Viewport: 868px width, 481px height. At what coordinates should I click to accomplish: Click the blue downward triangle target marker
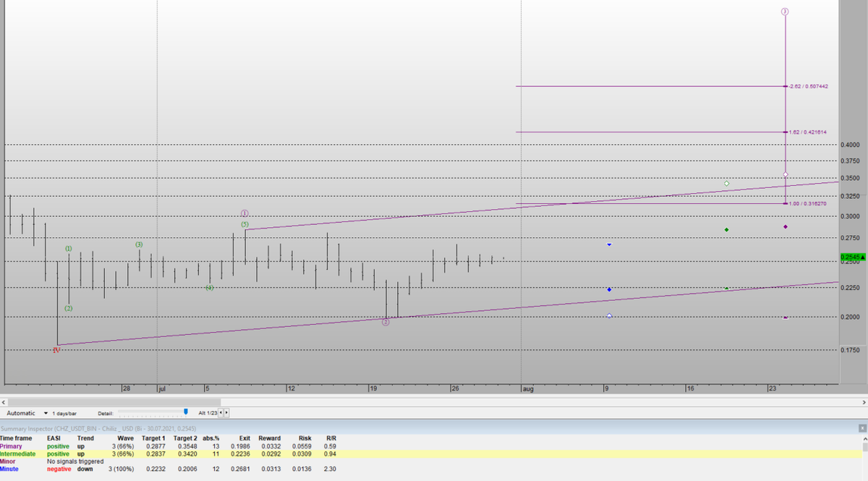609,244
